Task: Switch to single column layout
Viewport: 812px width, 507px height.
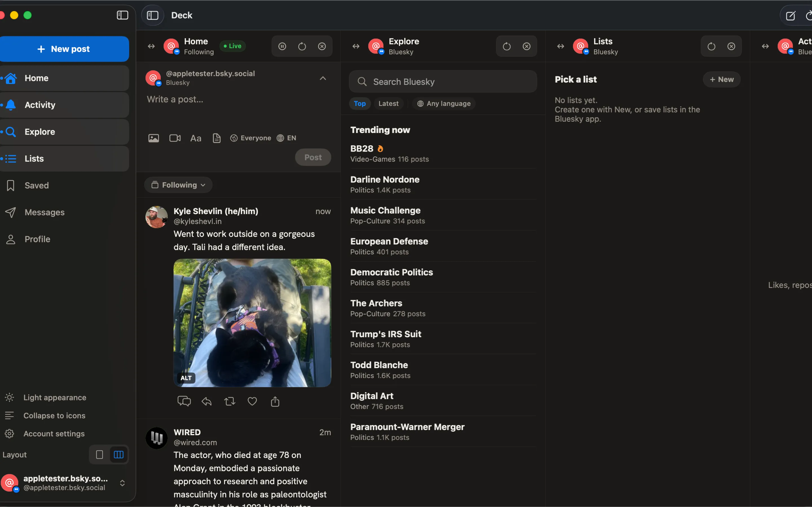Action: 99,454
